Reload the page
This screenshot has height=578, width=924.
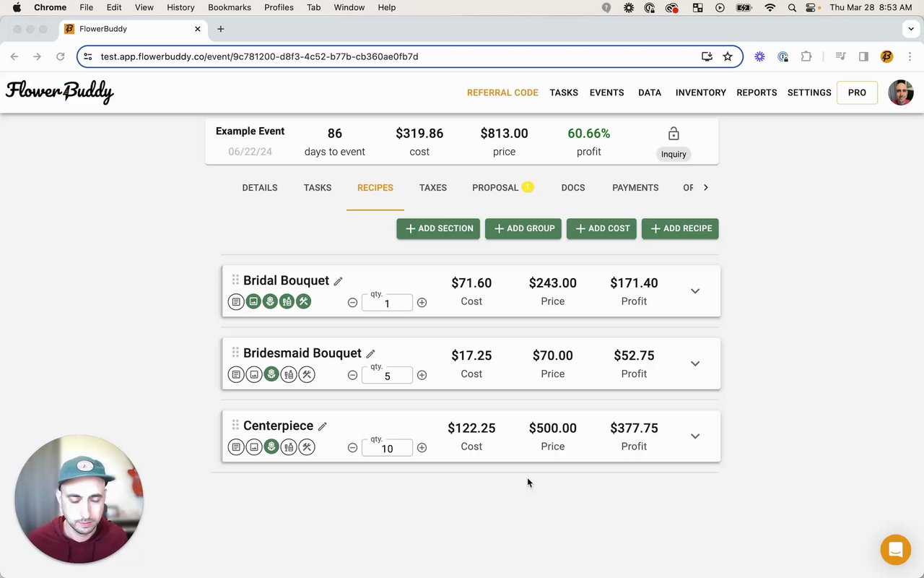[x=61, y=56]
